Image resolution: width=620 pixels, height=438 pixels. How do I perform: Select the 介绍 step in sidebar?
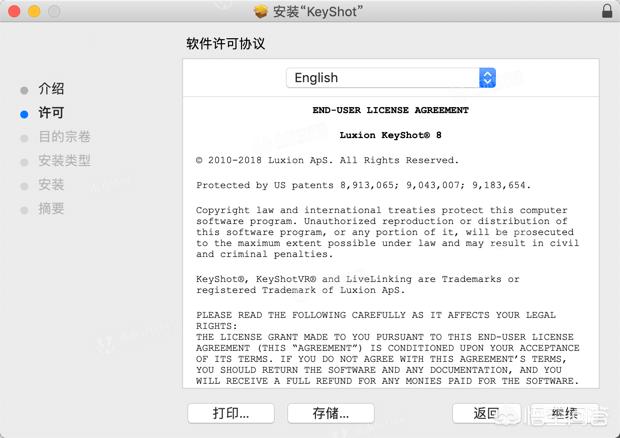point(51,89)
